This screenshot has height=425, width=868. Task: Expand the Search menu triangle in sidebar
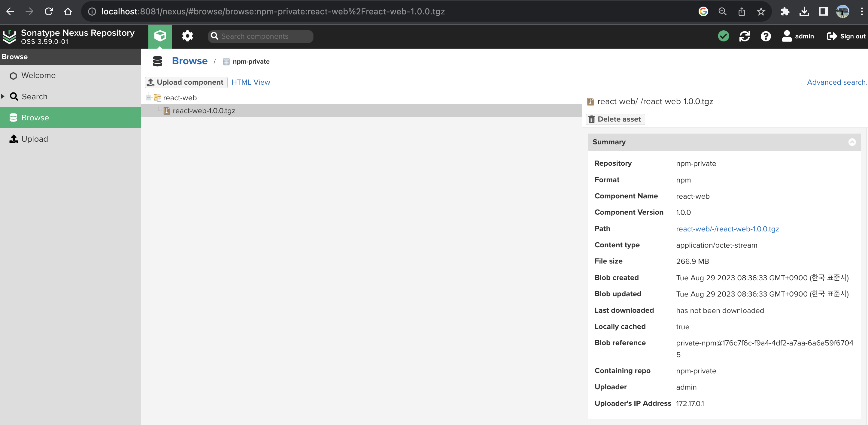click(3, 96)
